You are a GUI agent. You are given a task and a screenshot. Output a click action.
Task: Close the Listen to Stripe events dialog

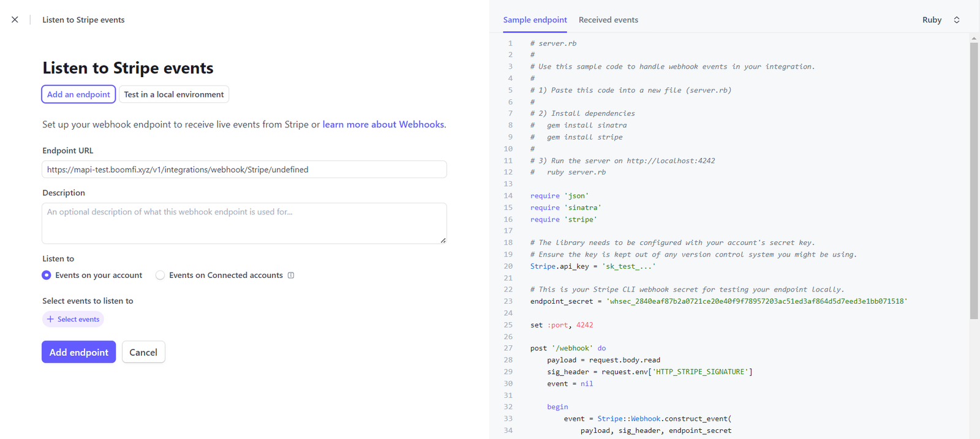click(x=15, y=20)
